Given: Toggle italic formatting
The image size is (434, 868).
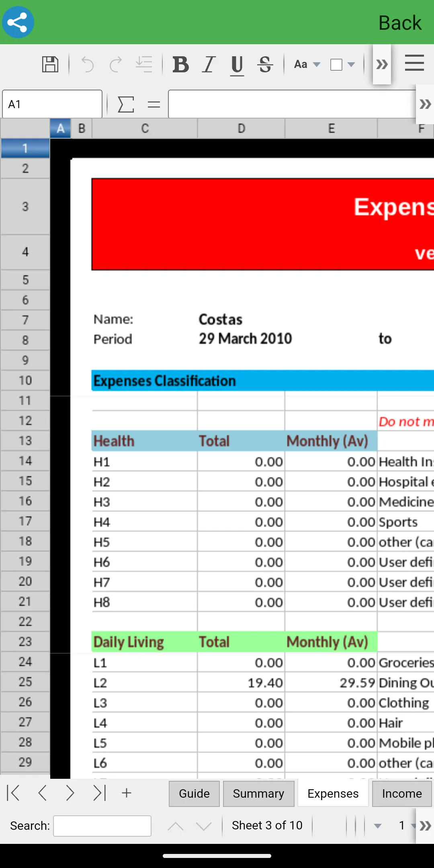Looking at the screenshot, I should click(x=209, y=64).
